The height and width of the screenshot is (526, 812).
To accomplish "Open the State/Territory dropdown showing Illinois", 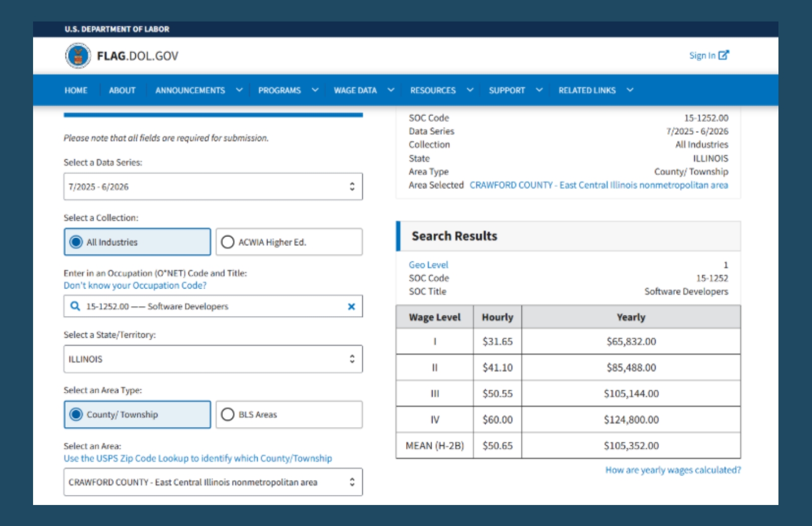I will click(213, 359).
